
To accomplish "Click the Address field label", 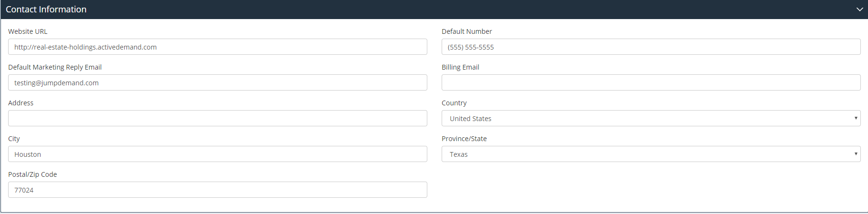I will pyautogui.click(x=21, y=103).
